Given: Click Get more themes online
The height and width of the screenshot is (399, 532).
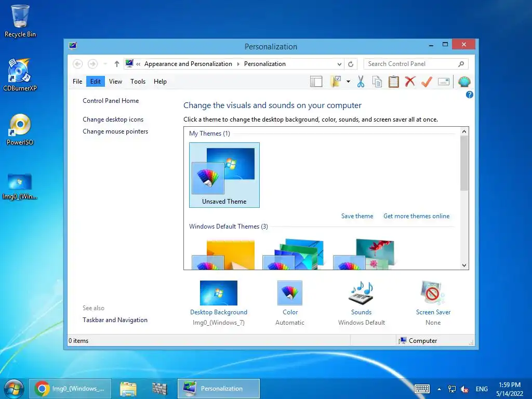Looking at the screenshot, I should (x=416, y=216).
